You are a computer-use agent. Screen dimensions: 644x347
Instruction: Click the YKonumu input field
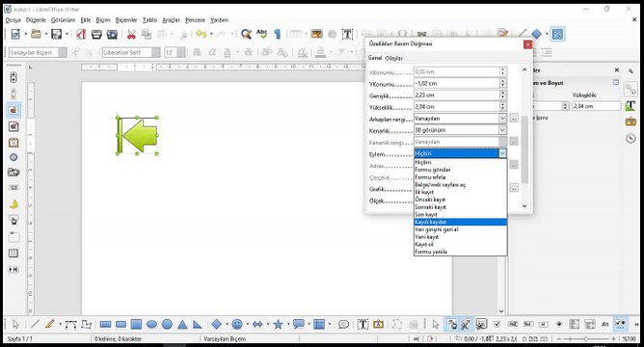(456, 83)
